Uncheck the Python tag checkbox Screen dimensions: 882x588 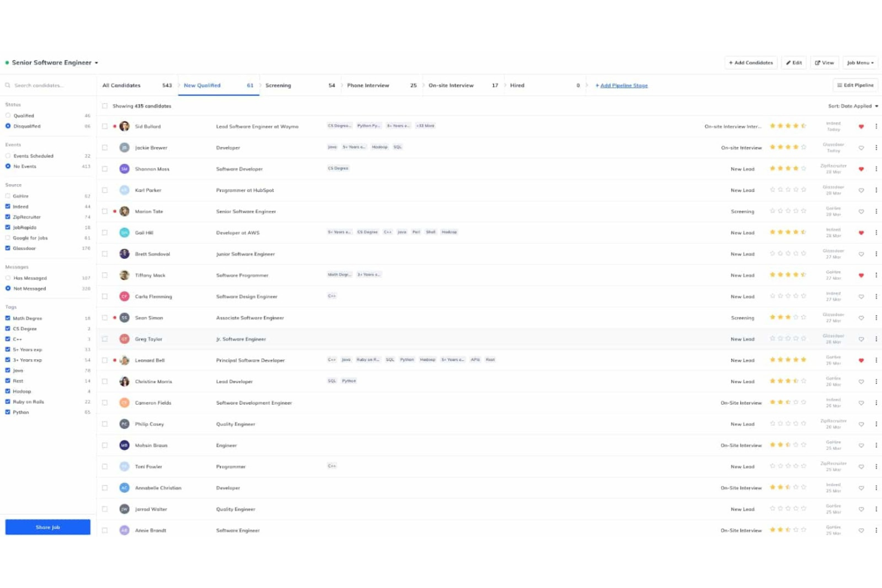8,412
